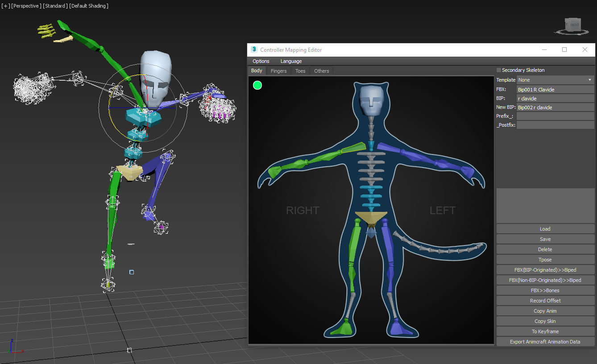The width and height of the screenshot is (597, 364).
Task: Switch to the Toes tab
Action: click(300, 71)
